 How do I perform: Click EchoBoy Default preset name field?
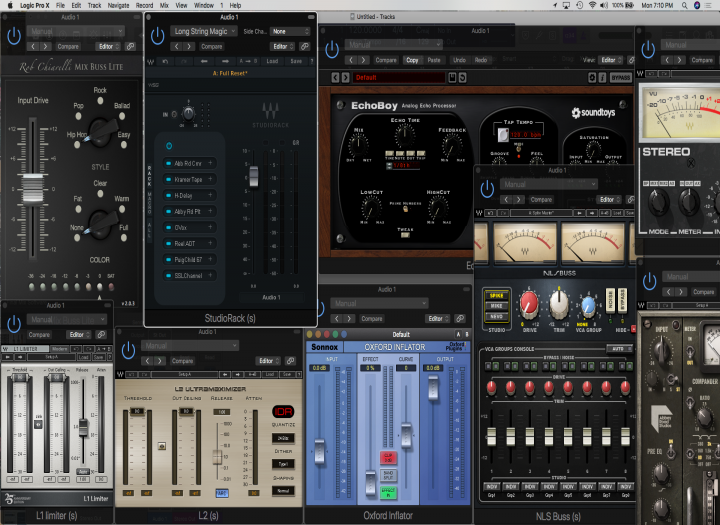[399, 78]
